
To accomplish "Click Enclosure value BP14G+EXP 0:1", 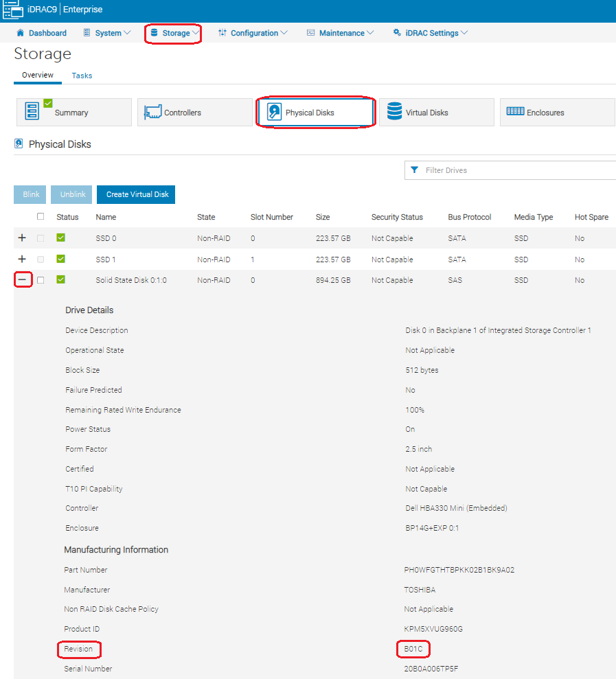I will tap(432, 528).
